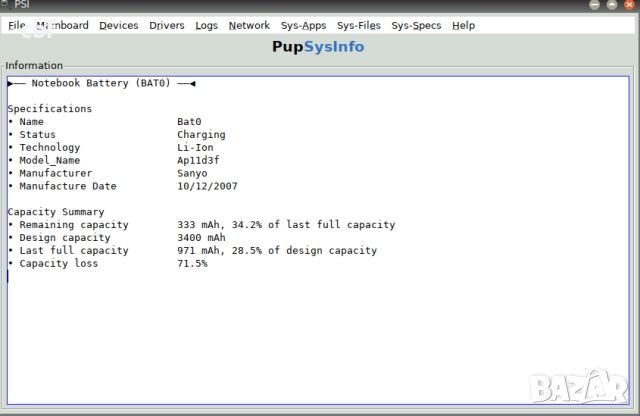The height and width of the screenshot is (416, 640).
Task: Maximize the PSI window
Action: tap(612, 5)
